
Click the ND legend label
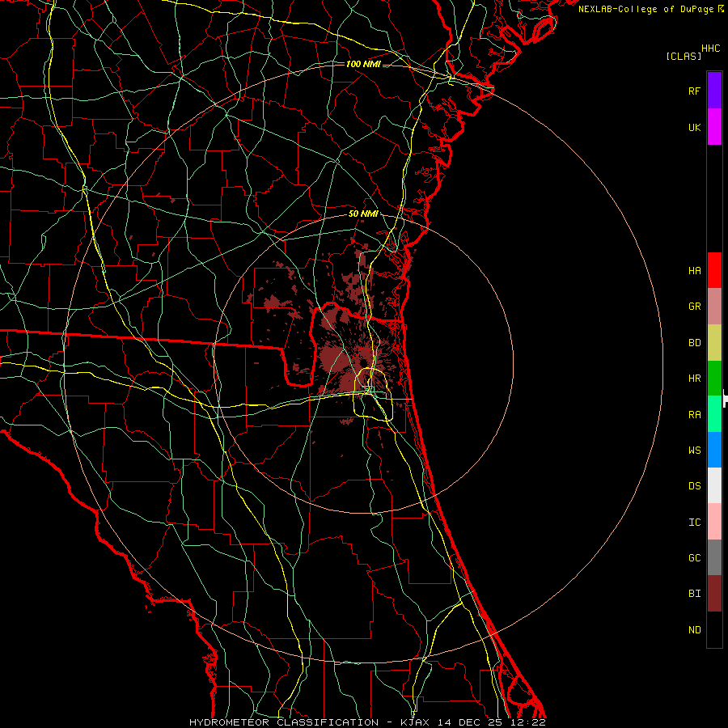[694, 630]
